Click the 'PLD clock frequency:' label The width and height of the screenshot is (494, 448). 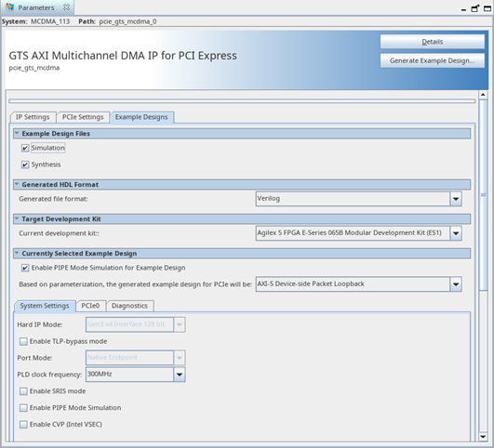pos(49,375)
